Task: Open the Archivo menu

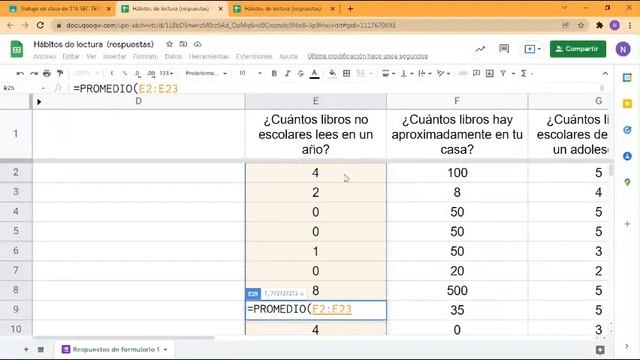Action: click(44, 56)
